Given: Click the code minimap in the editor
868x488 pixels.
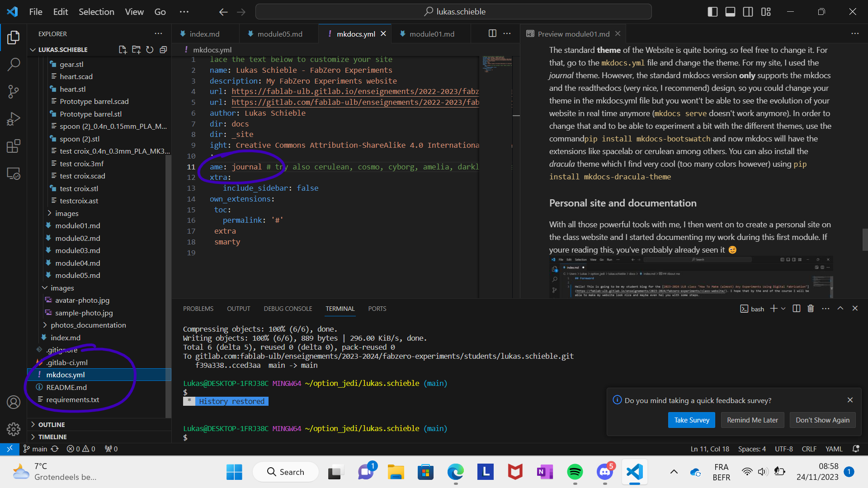Looking at the screenshot, I should [x=497, y=64].
